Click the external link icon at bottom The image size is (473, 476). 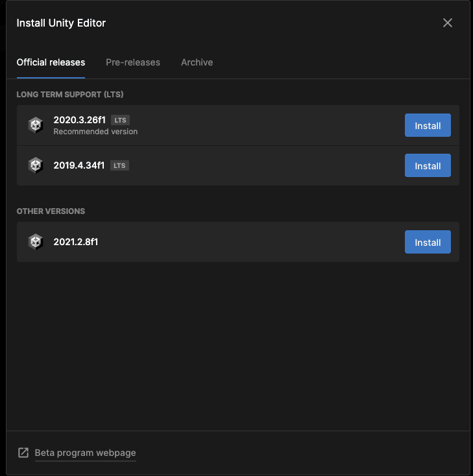[x=23, y=453]
